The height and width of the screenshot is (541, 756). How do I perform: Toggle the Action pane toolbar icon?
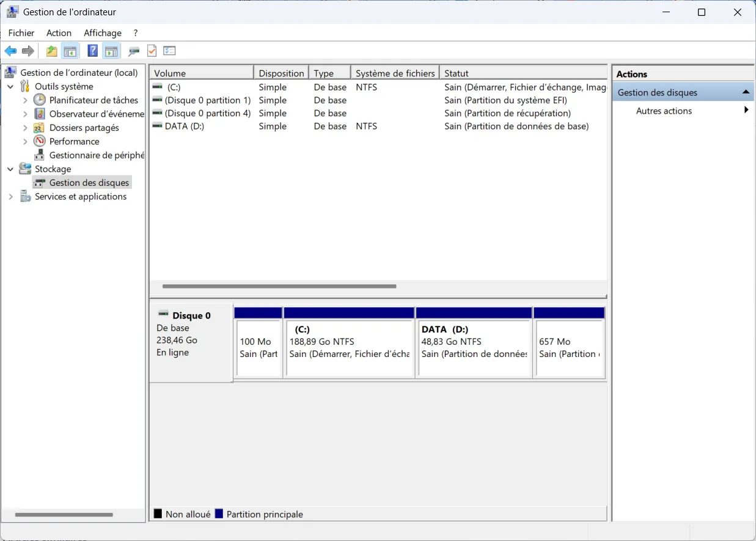pyautogui.click(x=111, y=51)
